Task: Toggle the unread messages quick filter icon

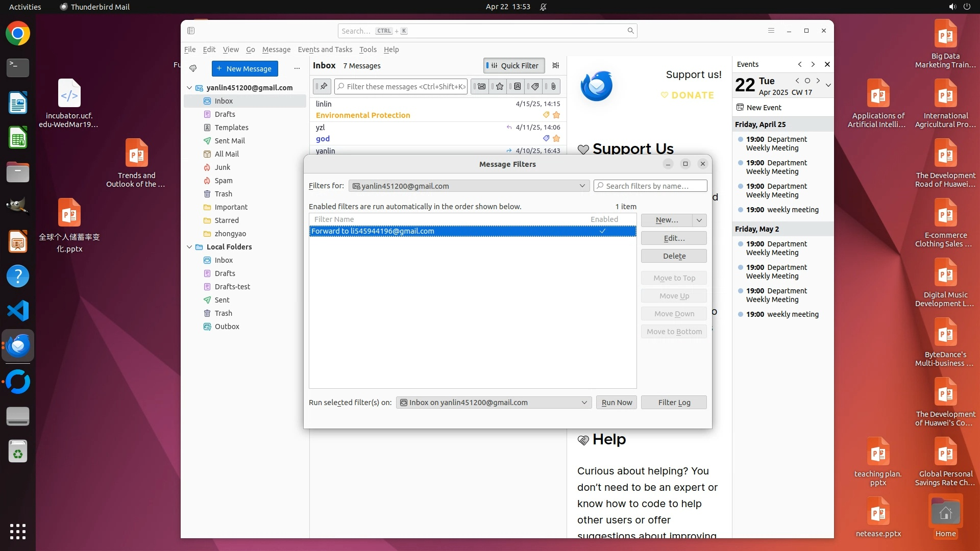Action: [481, 87]
